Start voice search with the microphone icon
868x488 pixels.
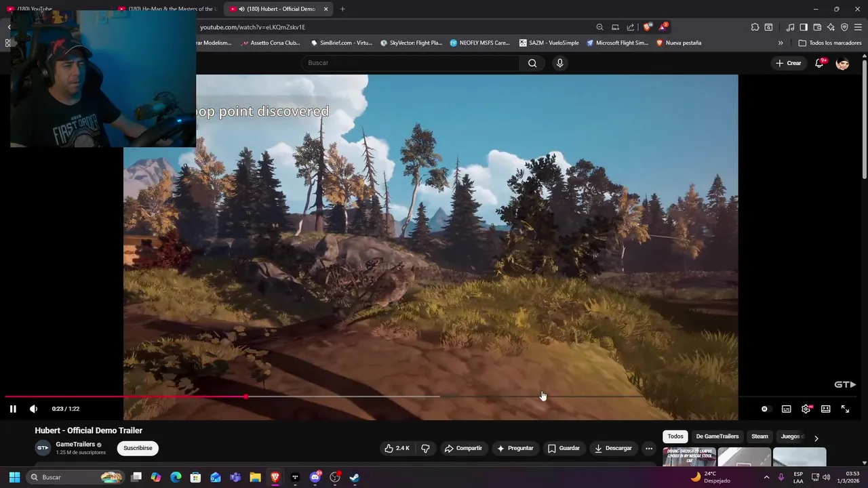coord(559,63)
